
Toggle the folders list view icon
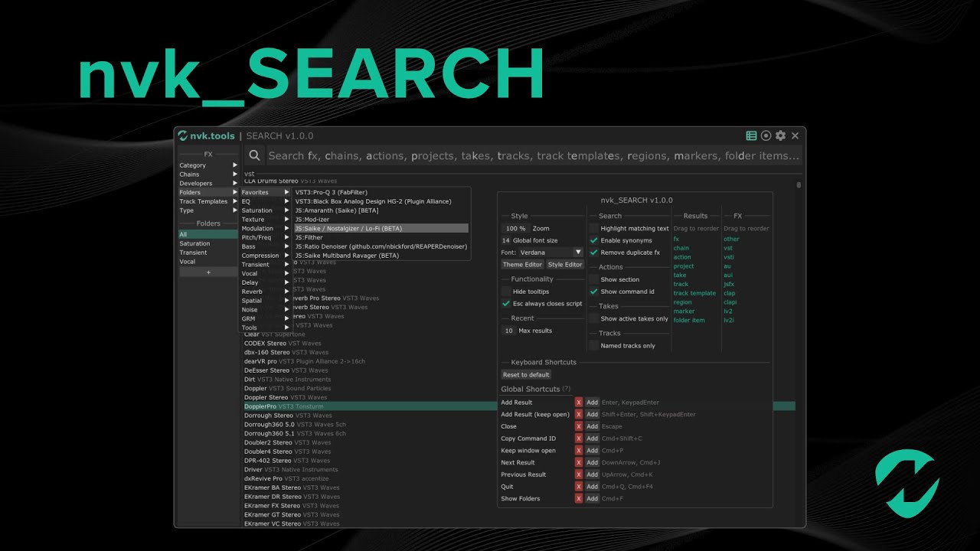(751, 135)
